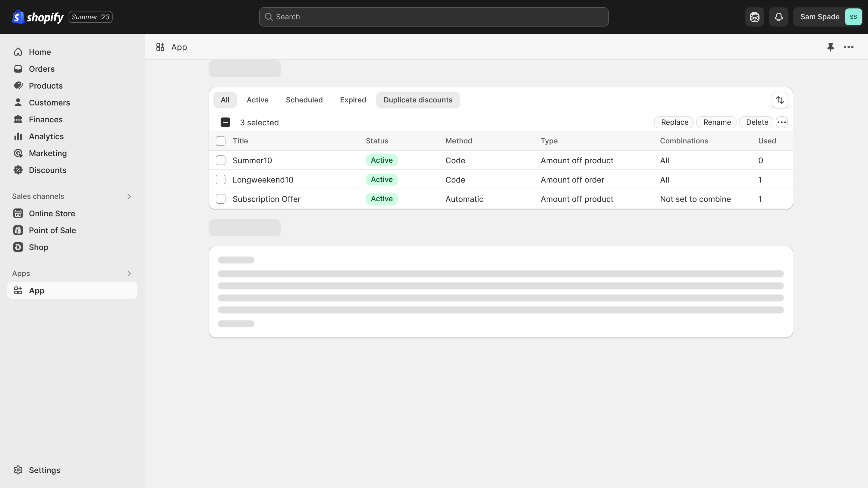Click the Rename bulk action button
The image size is (868, 488).
click(x=716, y=122)
